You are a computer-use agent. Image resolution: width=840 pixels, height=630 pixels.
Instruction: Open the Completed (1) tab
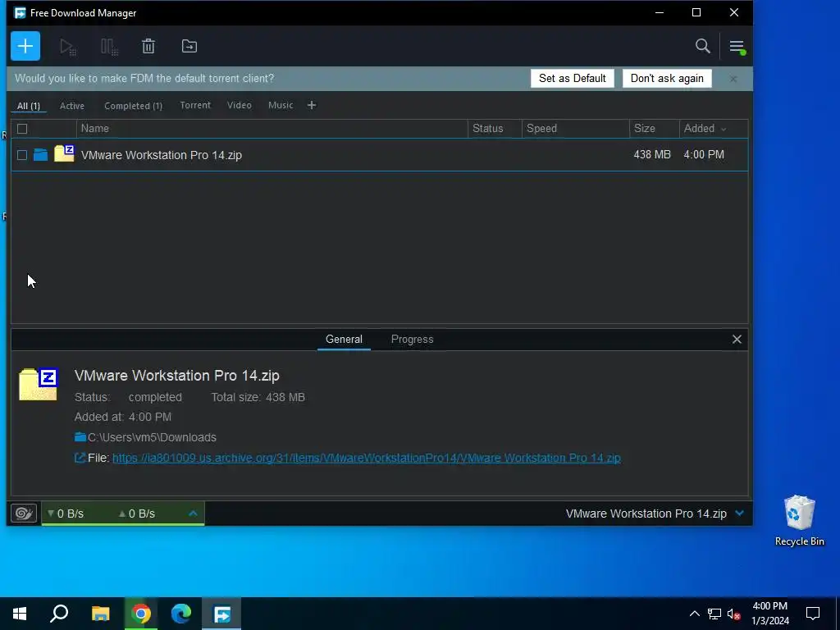click(133, 106)
